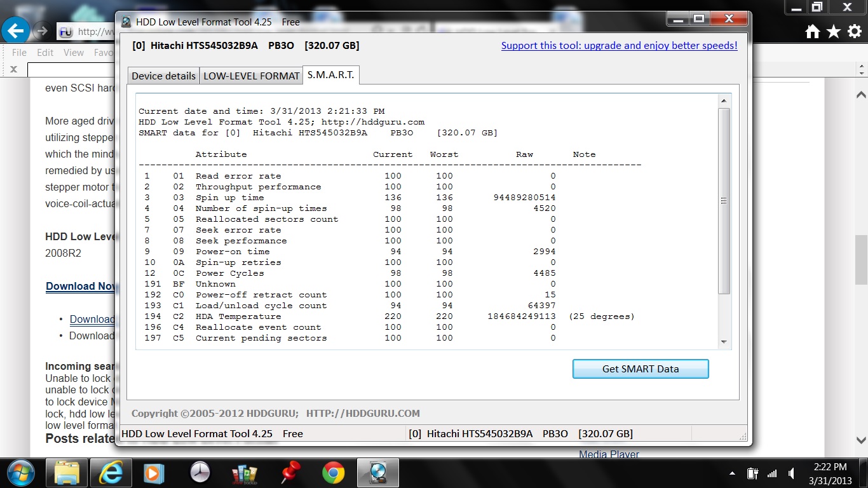The width and height of the screenshot is (868, 488).
Task: Switch to the Device details tab
Action: (x=163, y=76)
